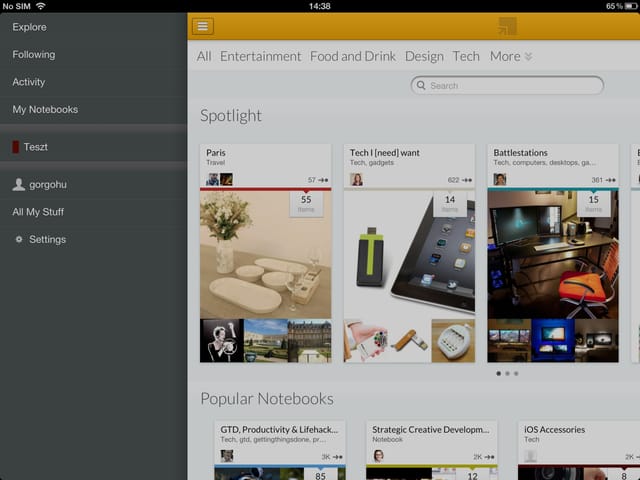
Task: Click follower arrow icon on Strategic Creative notebook
Action: [x=489, y=457]
